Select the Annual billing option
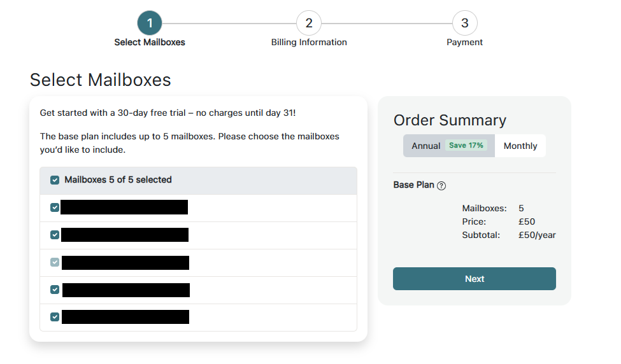 (425, 146)
